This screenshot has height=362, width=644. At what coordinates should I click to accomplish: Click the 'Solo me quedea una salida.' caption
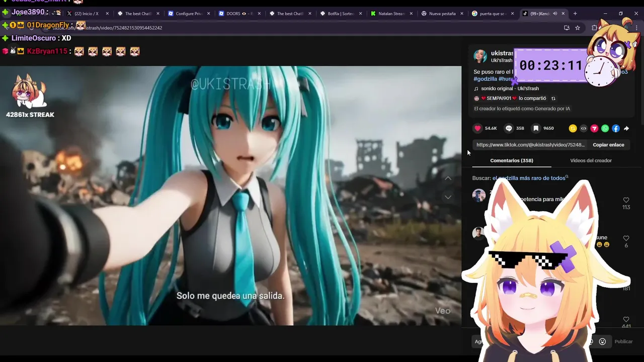coord(230,296)
